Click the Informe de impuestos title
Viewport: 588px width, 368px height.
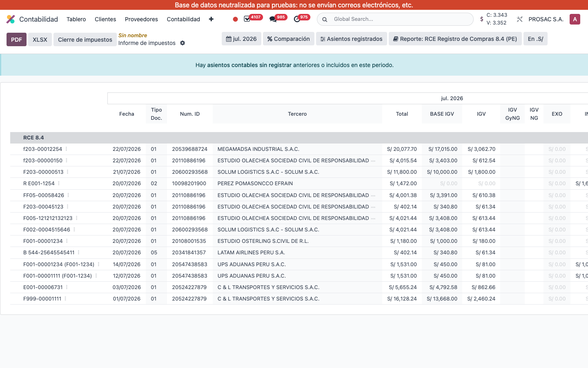147,43
